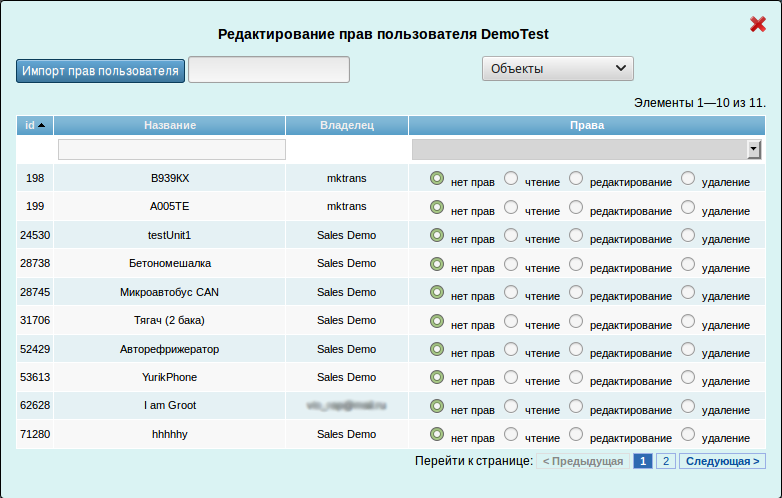Click 'Импорт прав пользователя' button

100,70
